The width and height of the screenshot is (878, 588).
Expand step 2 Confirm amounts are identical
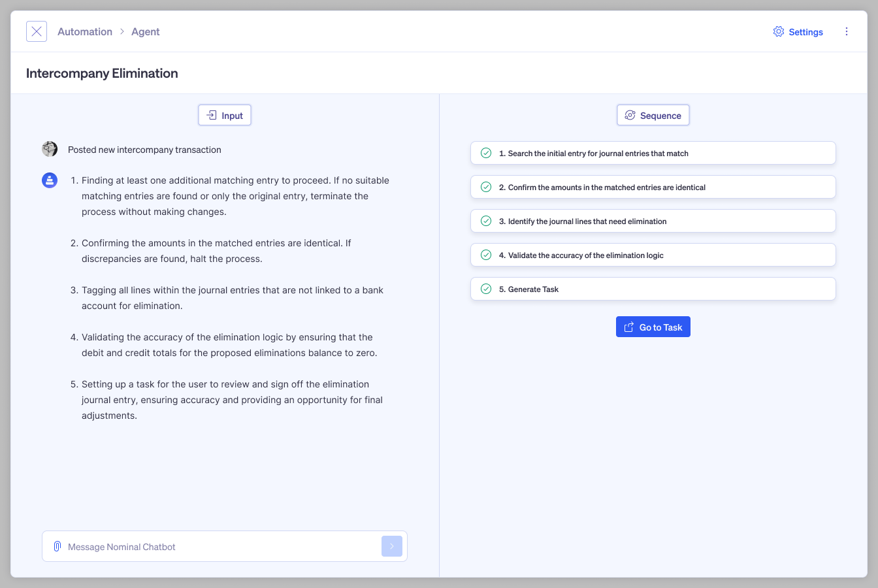pos(653,187)
